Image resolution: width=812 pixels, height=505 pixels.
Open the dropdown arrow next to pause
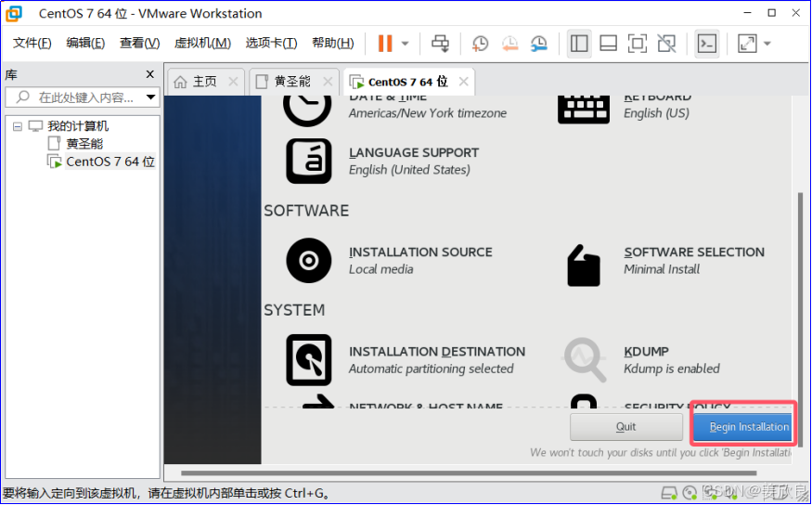pyautogui.click(x=405, y=44)
